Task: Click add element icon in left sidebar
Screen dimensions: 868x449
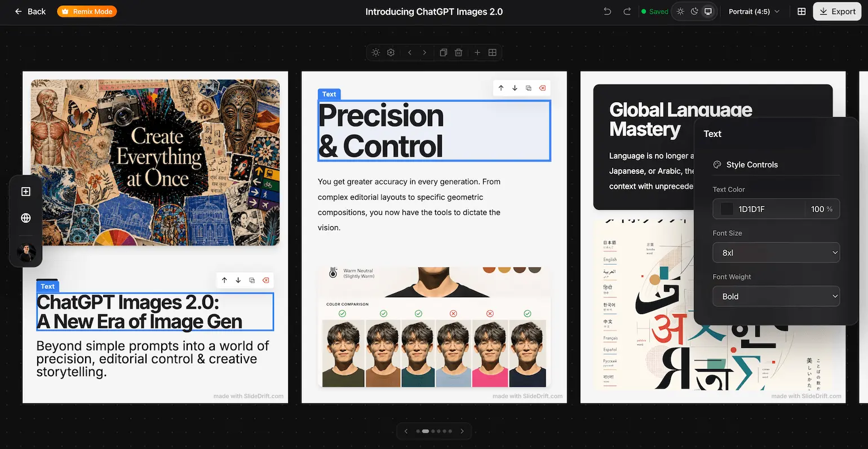Action: tap(26, 192)
